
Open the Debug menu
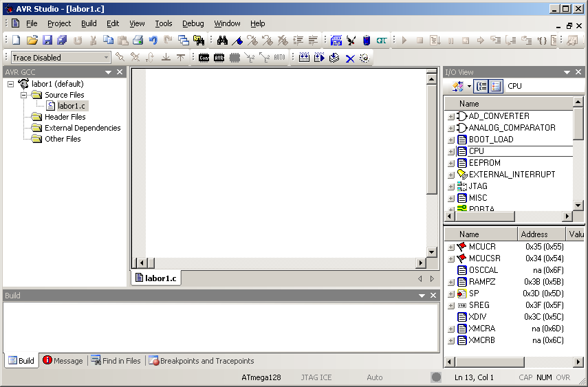pos(193,23)
